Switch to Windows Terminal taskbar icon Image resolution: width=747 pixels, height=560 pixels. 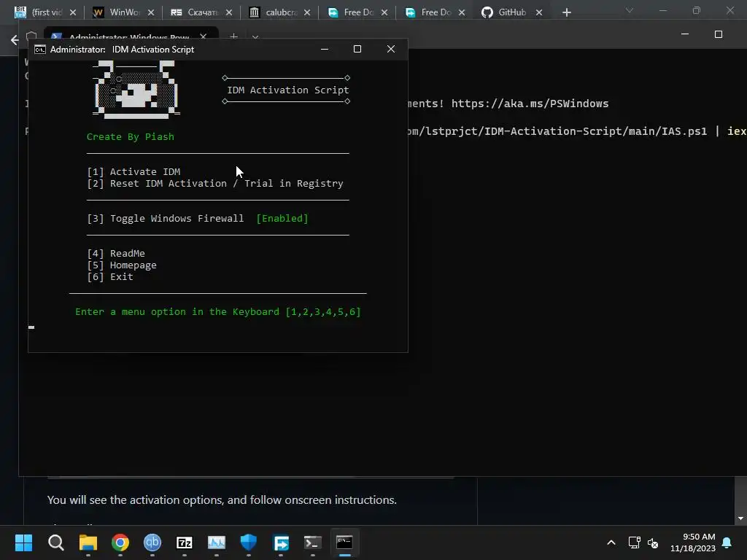tap(313, 542)
